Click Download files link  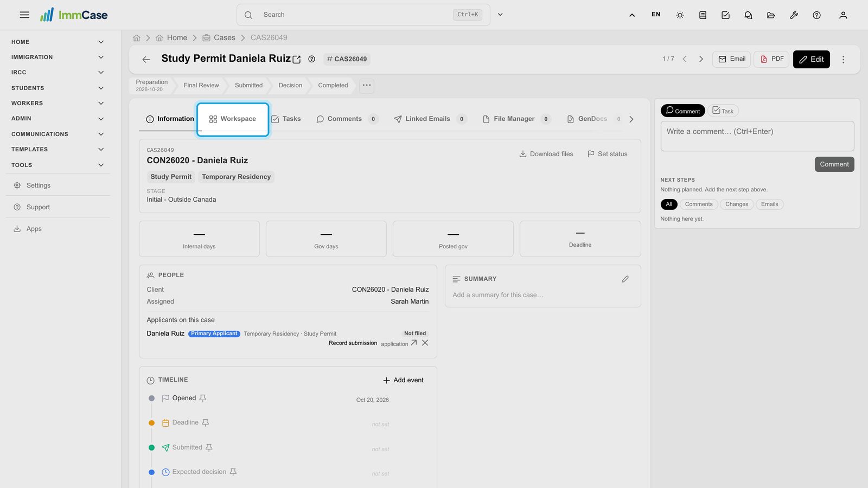coord(546,154)
